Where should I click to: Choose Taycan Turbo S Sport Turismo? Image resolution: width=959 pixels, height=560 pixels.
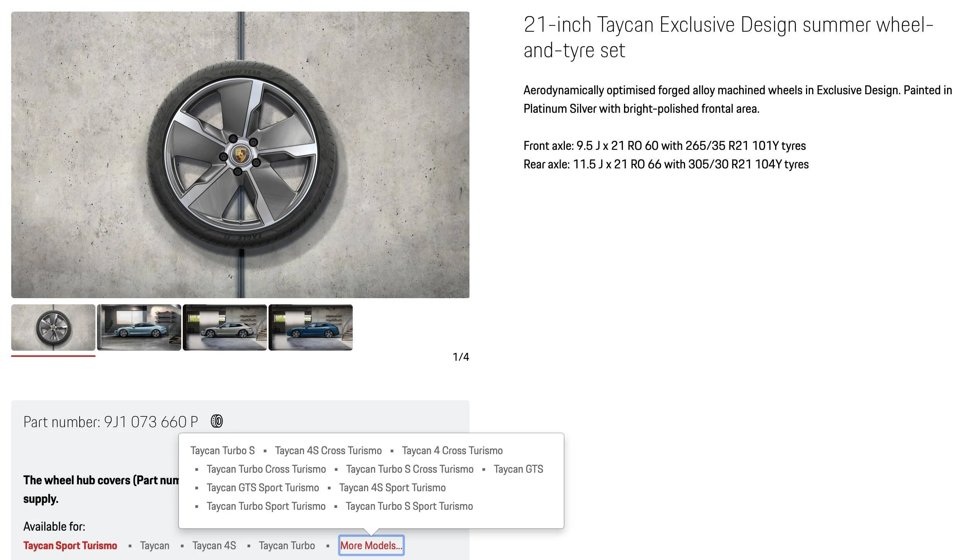(x=409, y=506)
